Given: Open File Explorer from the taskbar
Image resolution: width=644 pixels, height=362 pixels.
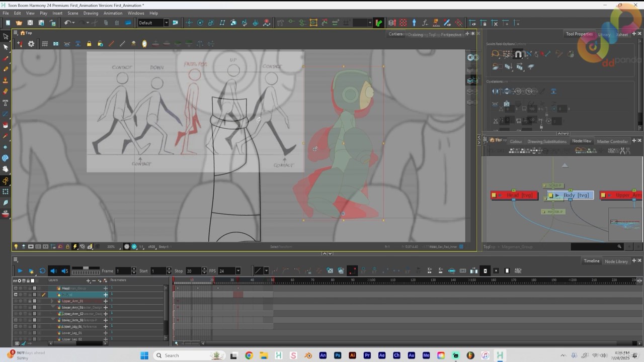Looking at the screenshot, I should (264, 355).
